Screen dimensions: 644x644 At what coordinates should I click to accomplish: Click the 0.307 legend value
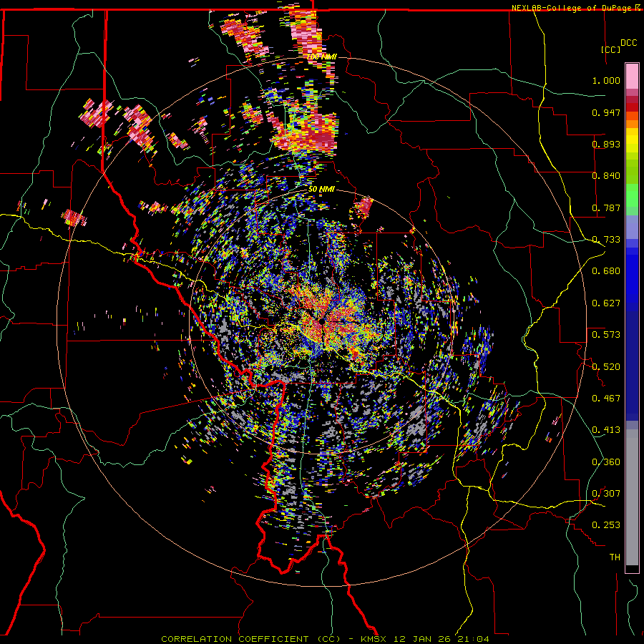tap(606, 494)
